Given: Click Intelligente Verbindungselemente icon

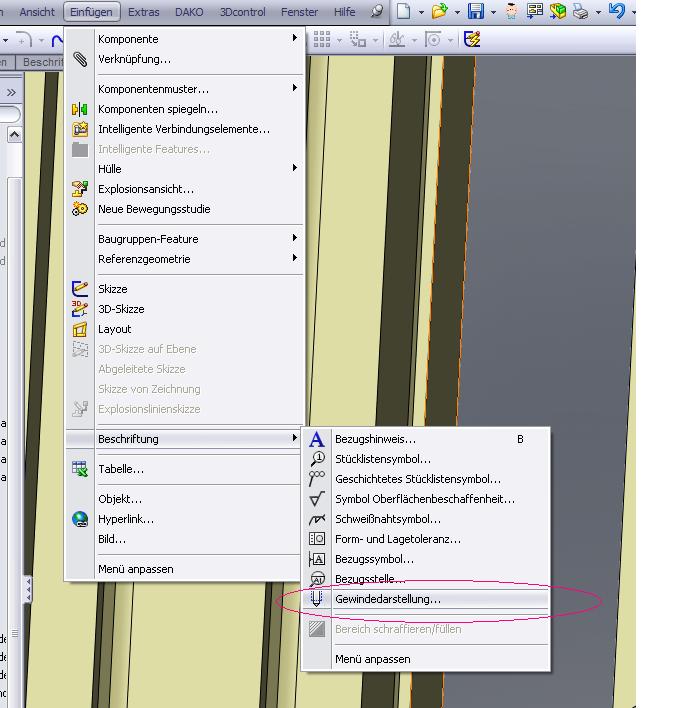Looking at the screenshot, I should point(80,129).
